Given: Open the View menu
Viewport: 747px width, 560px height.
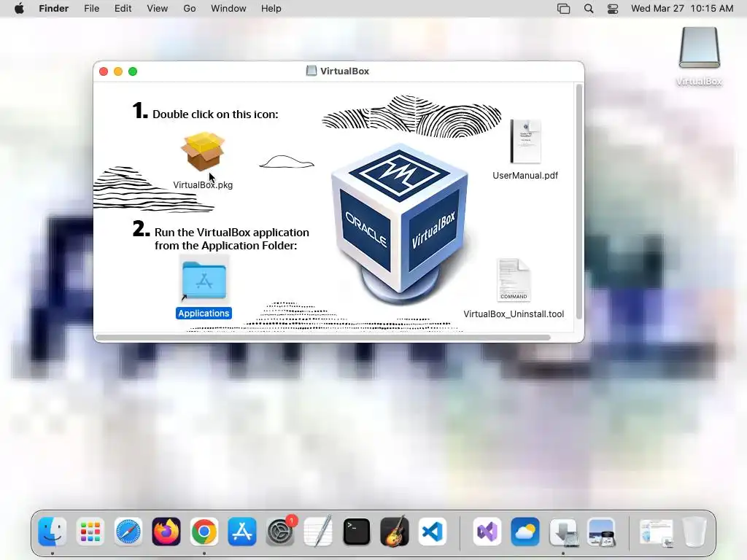Looking at the screenshot, I should tap(158, 9).
